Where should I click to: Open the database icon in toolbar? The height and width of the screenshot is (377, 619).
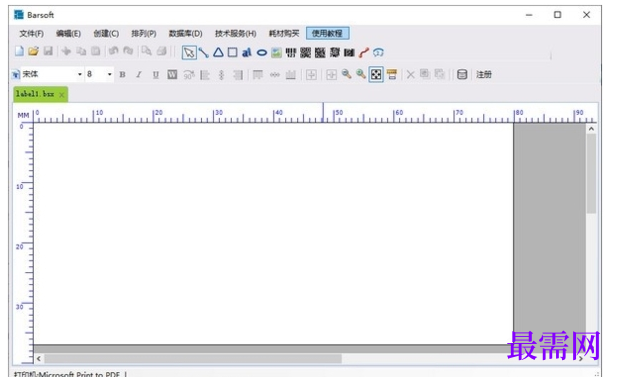[462, 74]
